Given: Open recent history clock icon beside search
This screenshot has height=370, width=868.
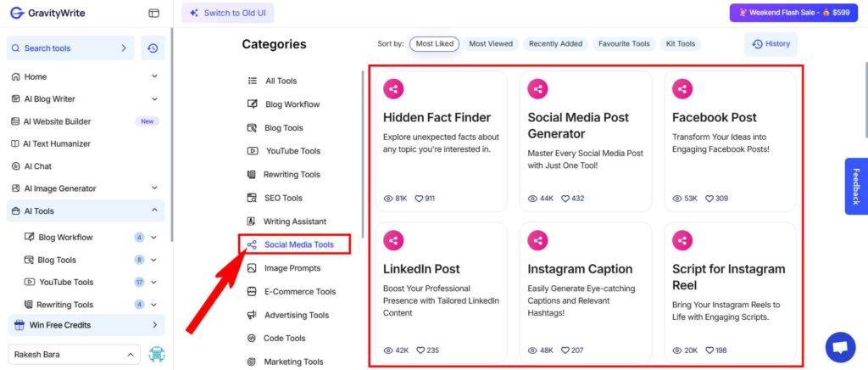Looking at the screenshot, I should coord(153,48).
